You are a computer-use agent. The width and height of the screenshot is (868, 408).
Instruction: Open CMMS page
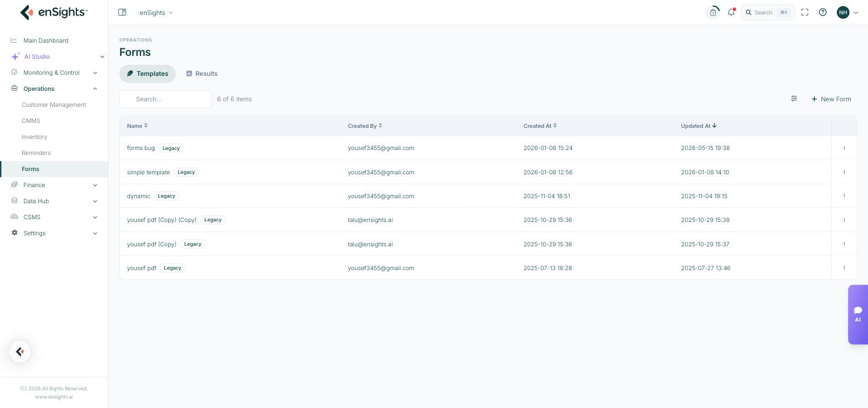click(x=31, y=121)
